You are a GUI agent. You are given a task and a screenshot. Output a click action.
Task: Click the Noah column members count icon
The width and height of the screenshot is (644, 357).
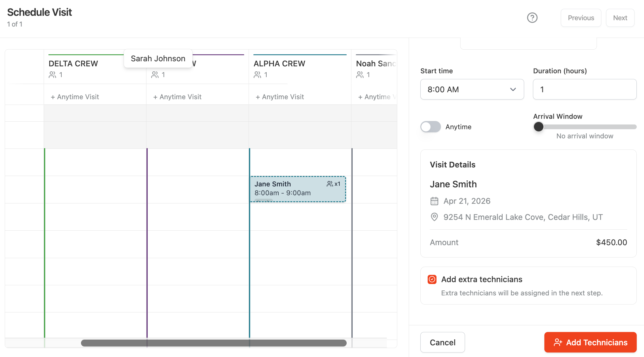360,75
